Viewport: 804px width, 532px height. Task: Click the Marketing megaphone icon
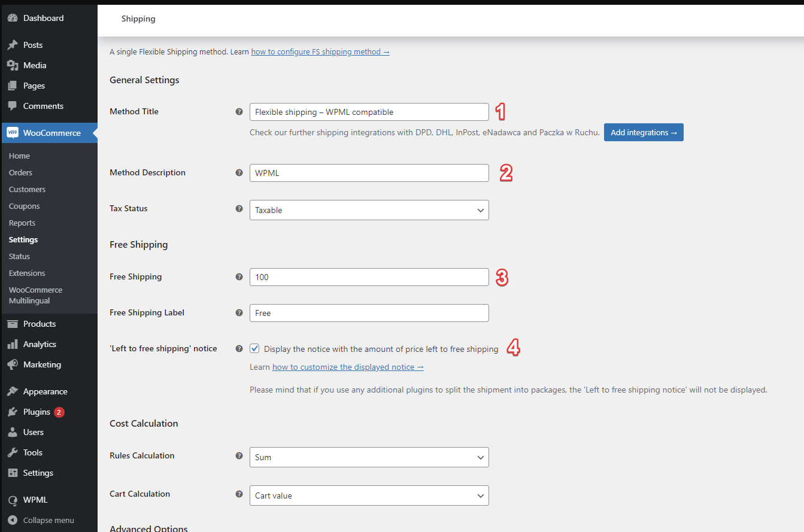coord(13,364)
